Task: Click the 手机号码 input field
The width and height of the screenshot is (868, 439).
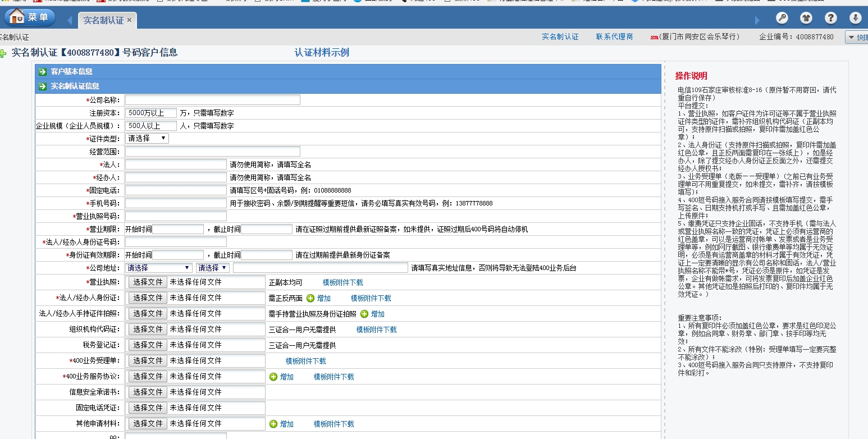Action: tap(175, 203)
